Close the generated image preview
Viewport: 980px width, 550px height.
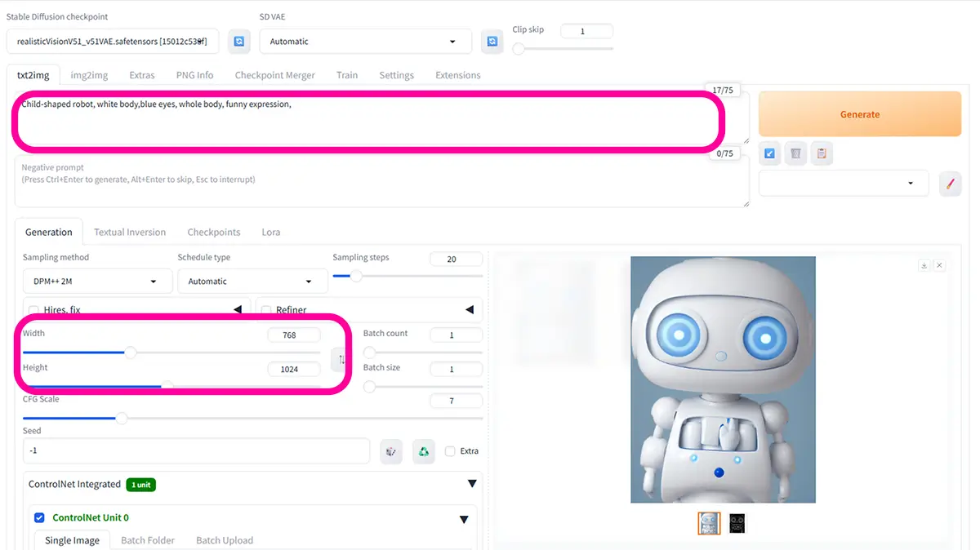[939, 265]
